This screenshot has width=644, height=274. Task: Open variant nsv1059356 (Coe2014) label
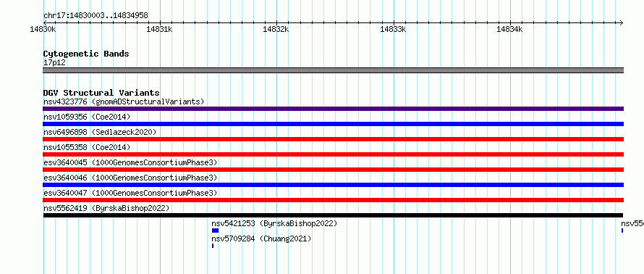pos(87,117)
